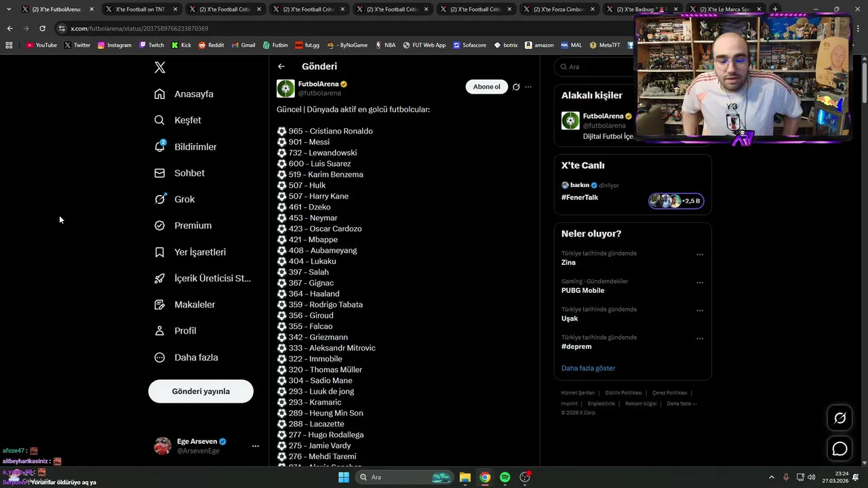Open more options for Uşak trend
868x488 pixels.
click(700, 310)
